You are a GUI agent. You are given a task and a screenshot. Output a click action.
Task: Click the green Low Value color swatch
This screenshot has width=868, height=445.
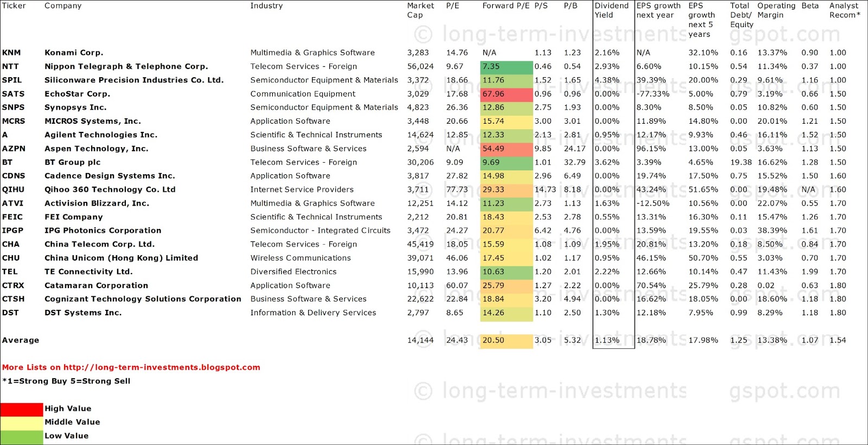(22, 436)
